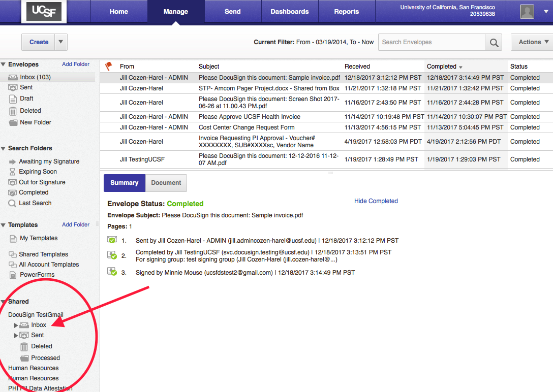Select the Screen Shot 2017-06-26 envelope row
This screenshot has height=392, width=553.
(x=327, y=103)
